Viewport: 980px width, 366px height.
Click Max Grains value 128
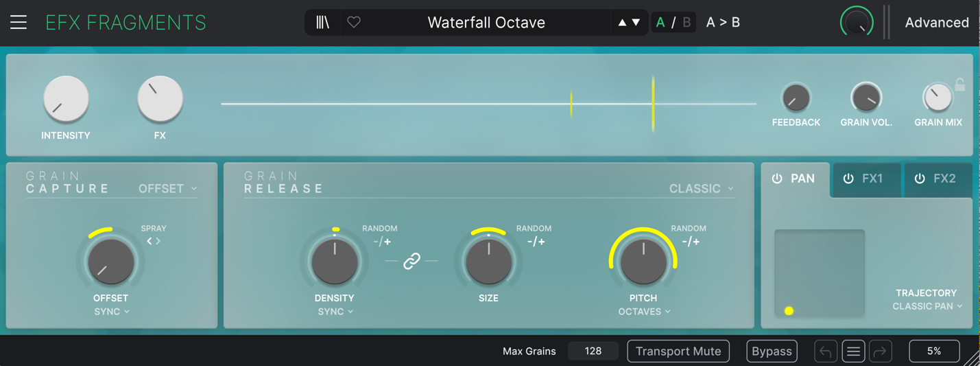tap(593, 351)
